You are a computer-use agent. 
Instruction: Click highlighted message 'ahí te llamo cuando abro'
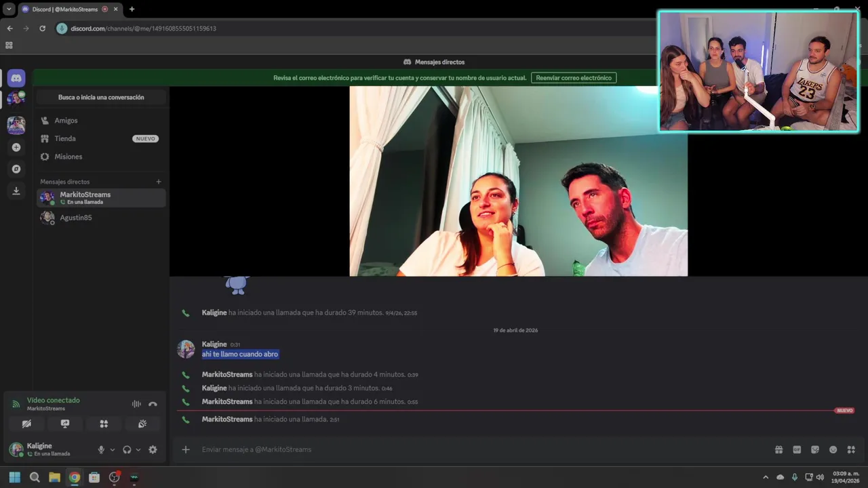pyautogui.click(x=240, y=354)
